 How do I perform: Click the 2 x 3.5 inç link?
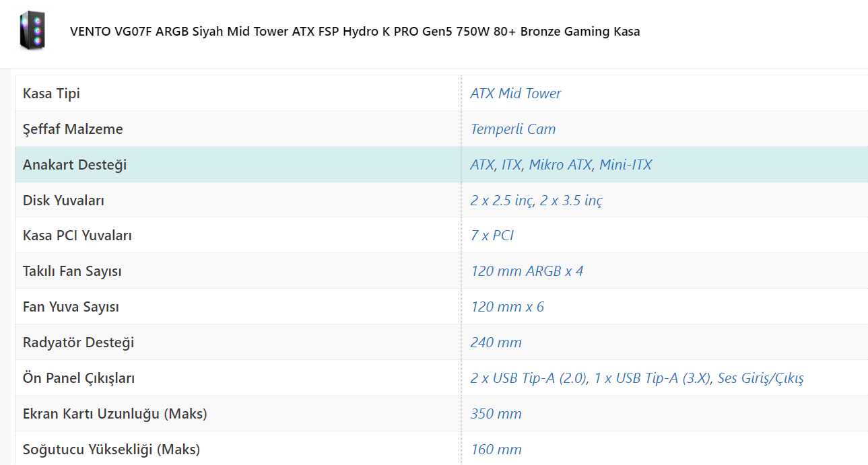pos(571,201)
